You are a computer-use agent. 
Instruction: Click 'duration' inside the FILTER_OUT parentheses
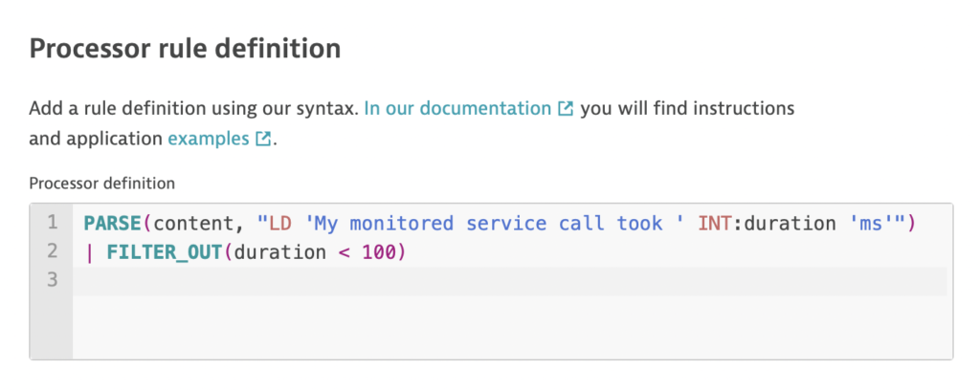point(280,252)
